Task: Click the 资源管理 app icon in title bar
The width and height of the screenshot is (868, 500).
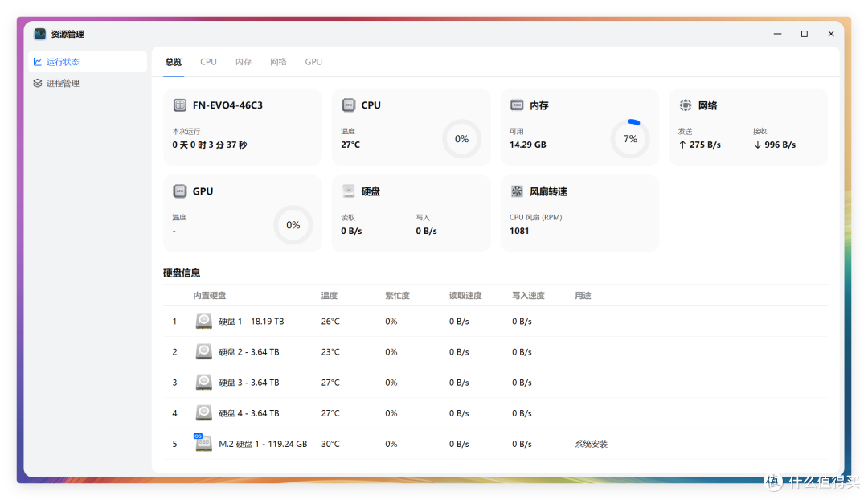Action: tap(40, 34)
